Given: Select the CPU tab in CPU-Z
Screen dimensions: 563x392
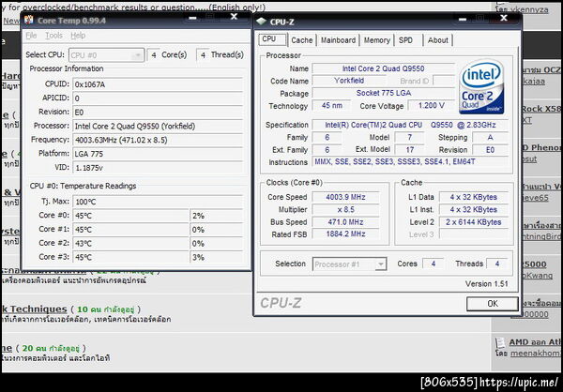Looking at the screenshot, I should (x=272, y=39).
